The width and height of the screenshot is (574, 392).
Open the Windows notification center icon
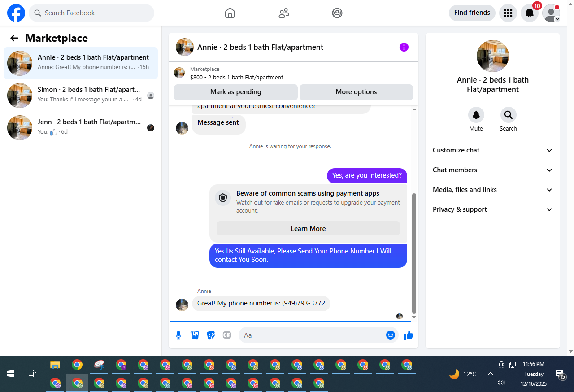coord(560,374)
